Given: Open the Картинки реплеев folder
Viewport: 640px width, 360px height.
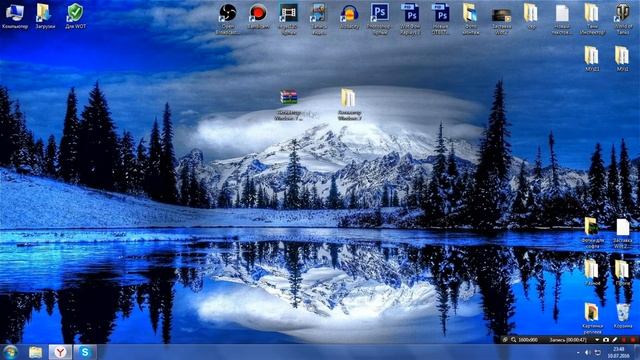Looking at the screenshot, I should tap(592, 318).
